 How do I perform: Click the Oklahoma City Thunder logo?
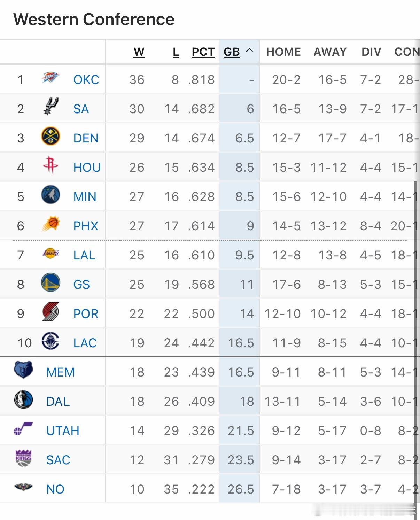click(50, 78)
